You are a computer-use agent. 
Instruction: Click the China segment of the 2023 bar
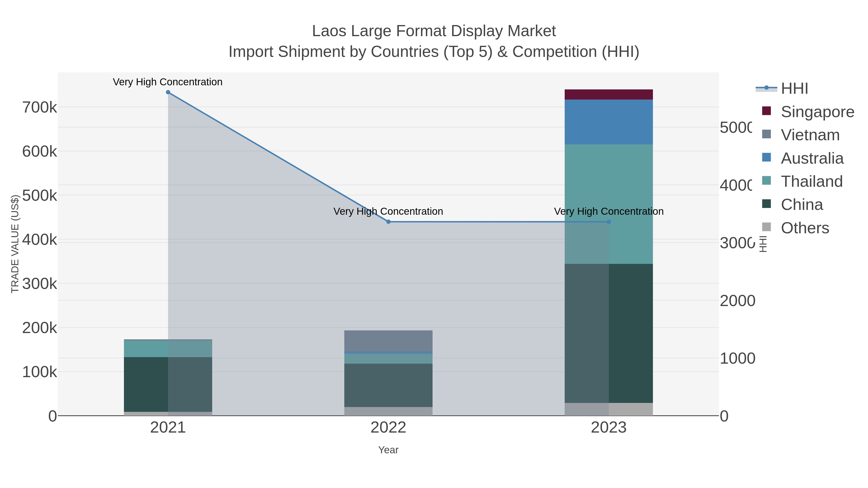(x=609, y=334)
